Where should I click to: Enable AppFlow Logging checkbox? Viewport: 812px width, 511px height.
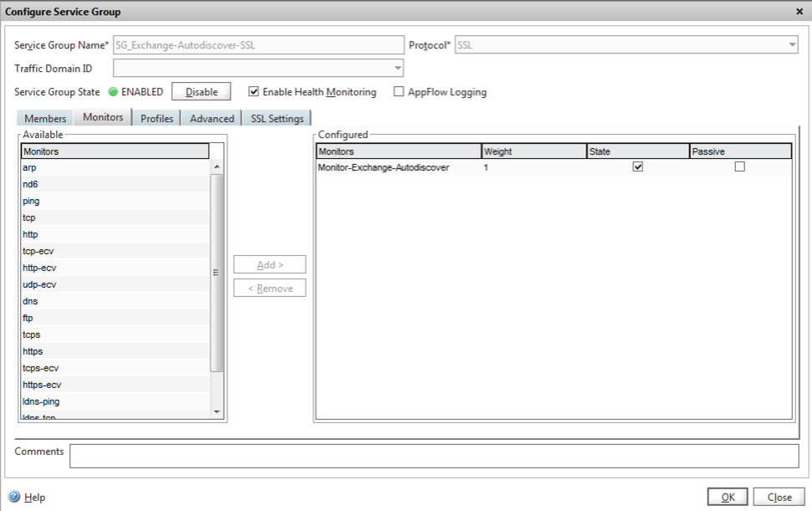pos(399,92)
